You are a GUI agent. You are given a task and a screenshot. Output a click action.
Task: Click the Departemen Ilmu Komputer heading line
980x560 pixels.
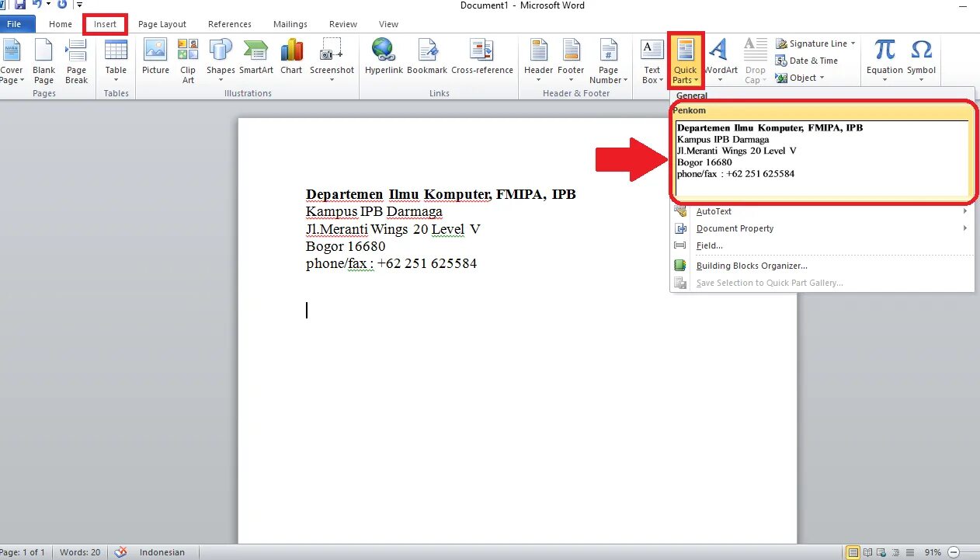(x=441, y=194)
